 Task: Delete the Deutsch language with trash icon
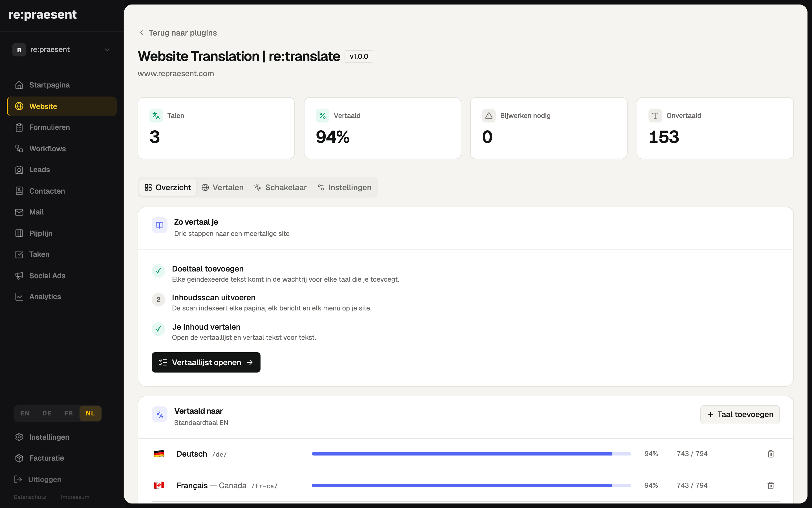(771, 454)
